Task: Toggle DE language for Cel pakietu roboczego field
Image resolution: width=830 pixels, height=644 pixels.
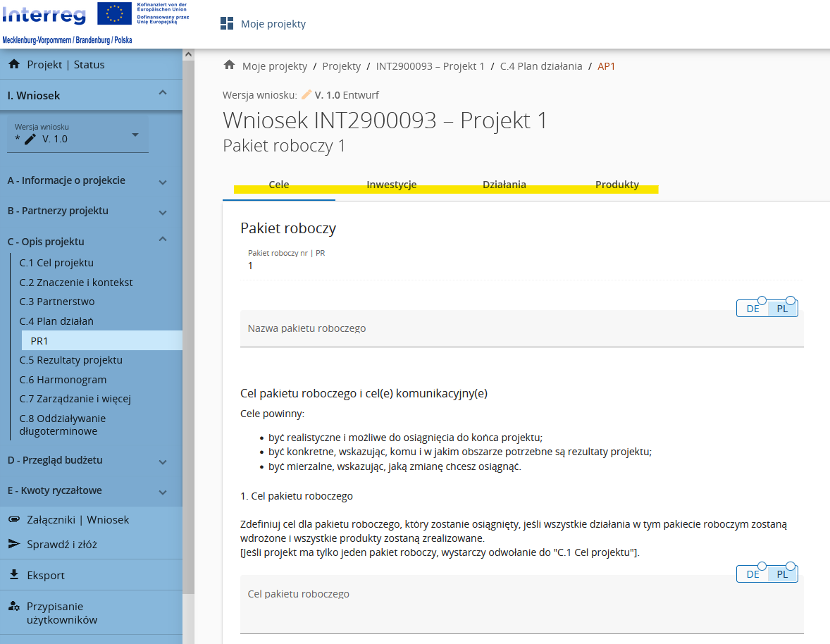Action: tap(752, 574)
